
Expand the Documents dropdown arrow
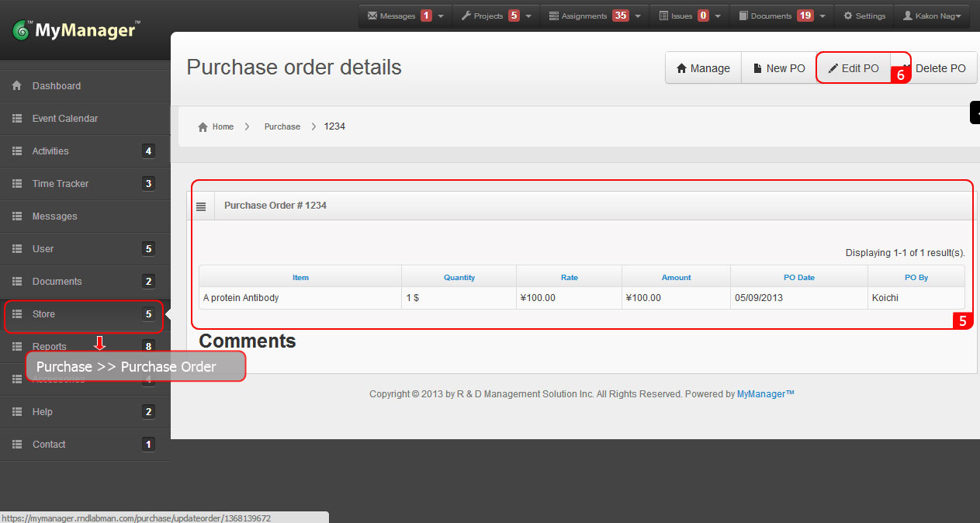(x=822, y=15)
